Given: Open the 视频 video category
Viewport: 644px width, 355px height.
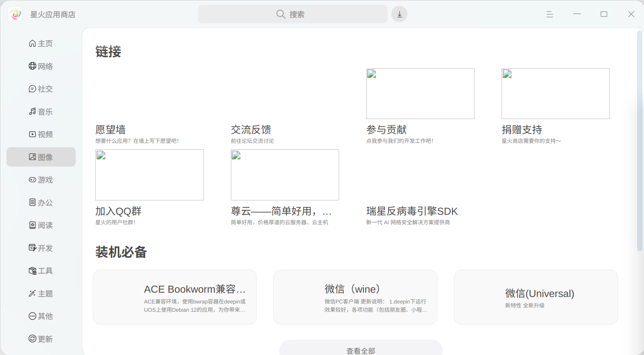Looking at the screenshot, I should pyautogui.click(x=41, y=134).
